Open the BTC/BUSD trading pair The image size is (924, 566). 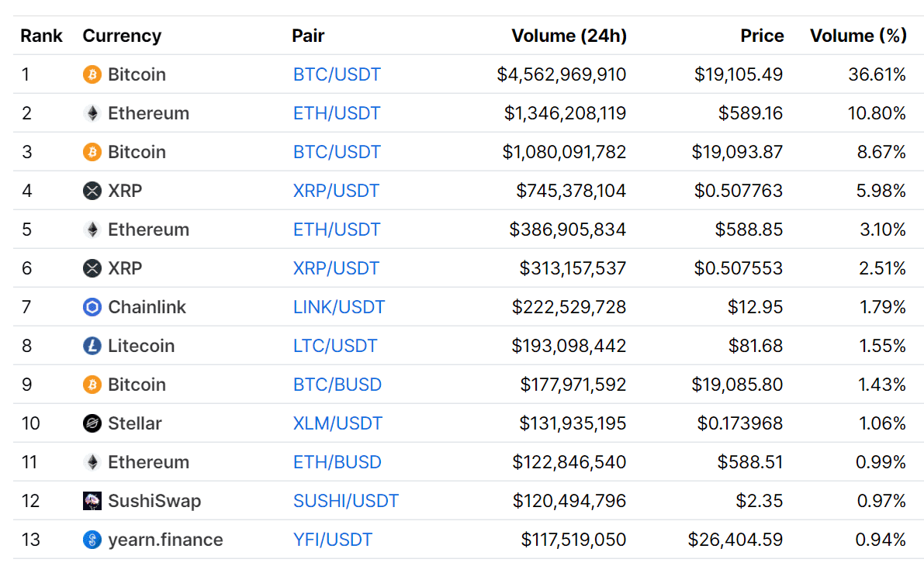[x=337, y=385]
